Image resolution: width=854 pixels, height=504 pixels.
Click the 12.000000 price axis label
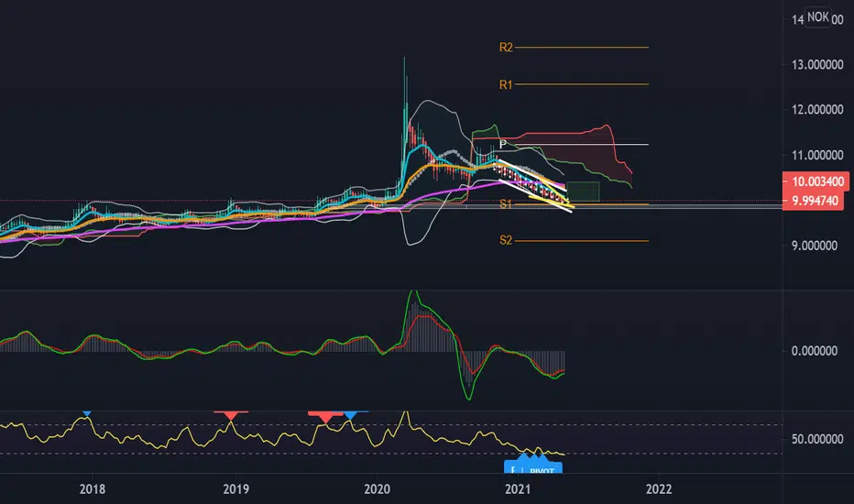click(x=817, y=110)
